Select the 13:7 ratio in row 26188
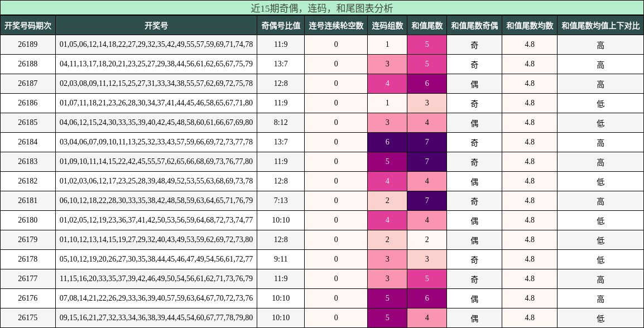644x328 pixels. [x=281, y=64]
